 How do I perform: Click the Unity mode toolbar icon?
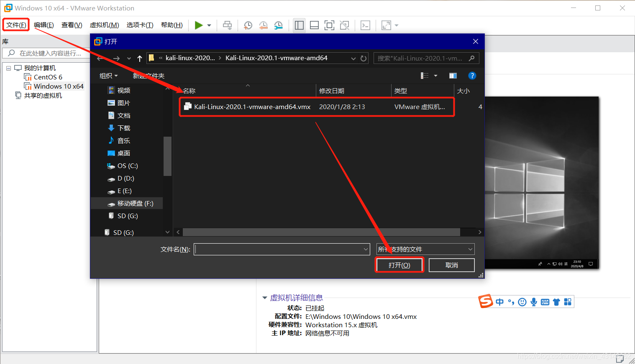coord(344,25)
